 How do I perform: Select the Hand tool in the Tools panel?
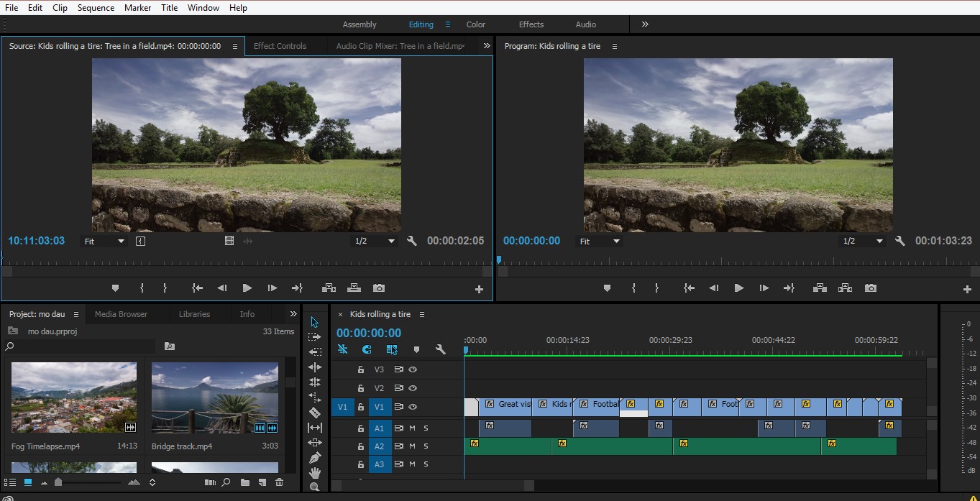pyautogui.click(x=314, y=472)
